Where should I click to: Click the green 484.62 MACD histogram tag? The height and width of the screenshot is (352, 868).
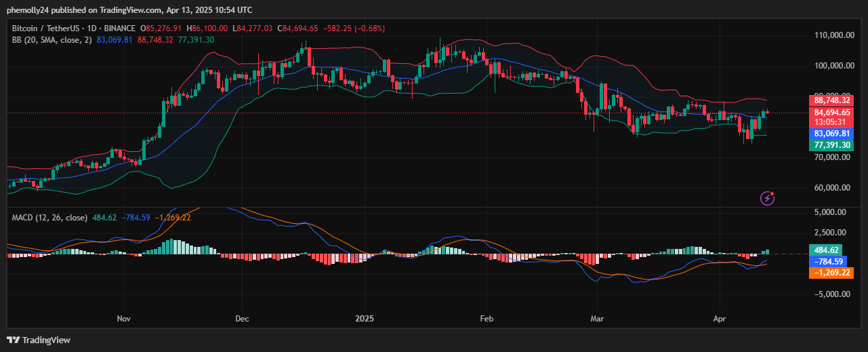(x=828, y=250)
